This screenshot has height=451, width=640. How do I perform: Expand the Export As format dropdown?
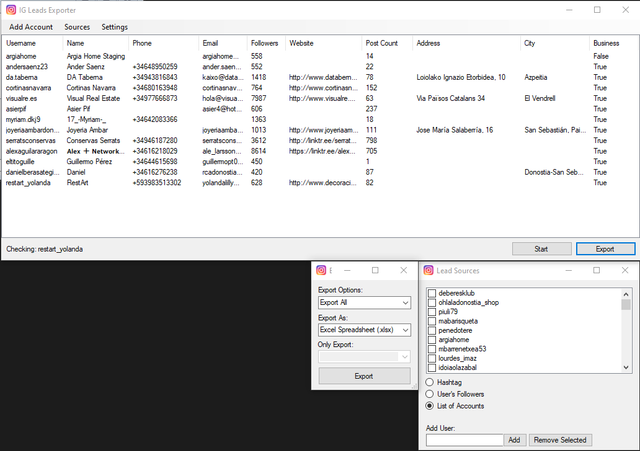click(x=364, y=329)
